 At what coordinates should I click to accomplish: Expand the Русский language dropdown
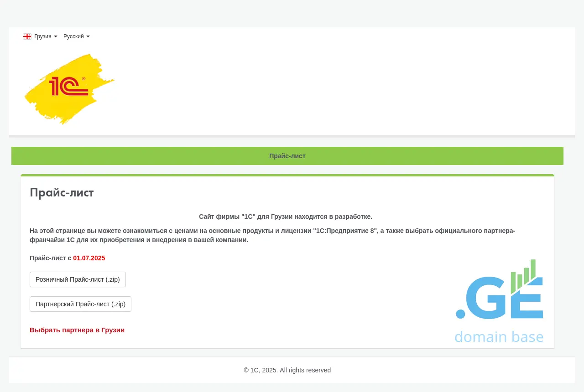[x=74, y=36]
